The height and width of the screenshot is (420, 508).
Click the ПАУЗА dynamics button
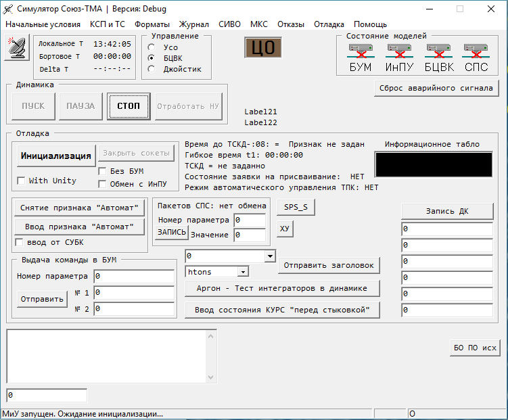80,106
